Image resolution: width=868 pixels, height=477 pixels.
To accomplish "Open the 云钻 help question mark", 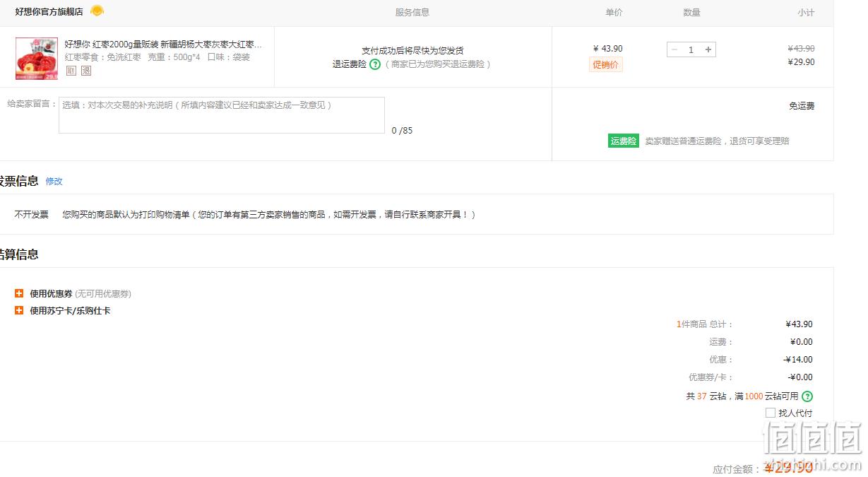I will pyautogui.click(x=807, y=396).
